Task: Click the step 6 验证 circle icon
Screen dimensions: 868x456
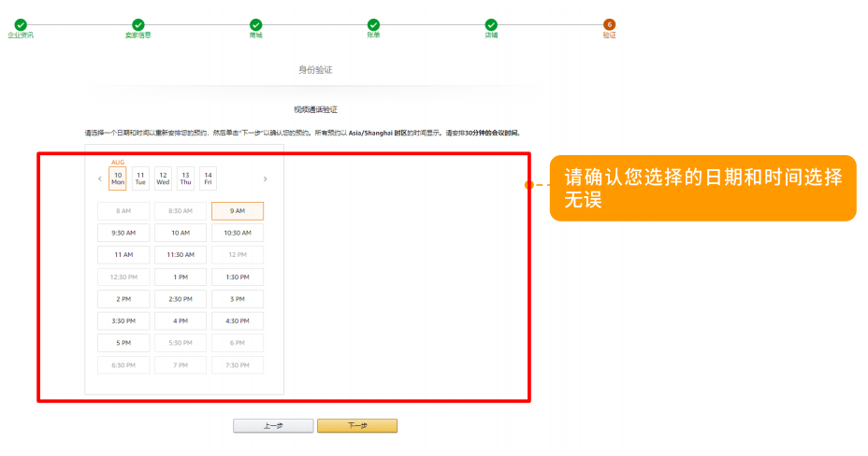Action: (x=609, y=24)
